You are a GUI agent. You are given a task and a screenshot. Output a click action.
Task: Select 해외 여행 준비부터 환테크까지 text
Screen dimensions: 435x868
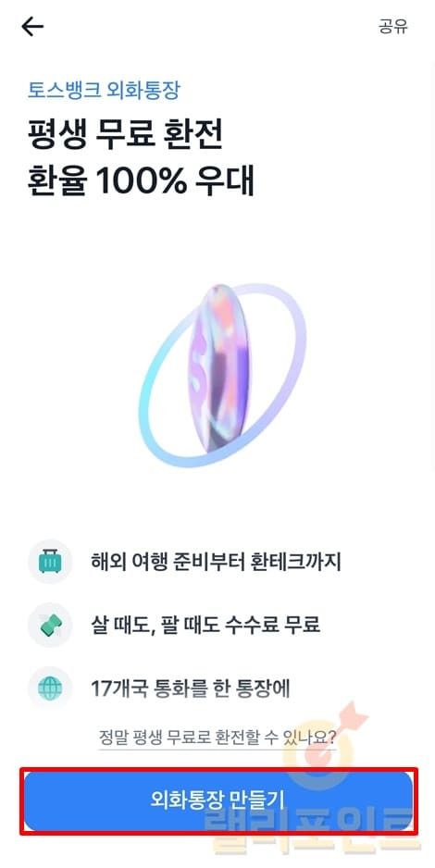coord(216,562)
